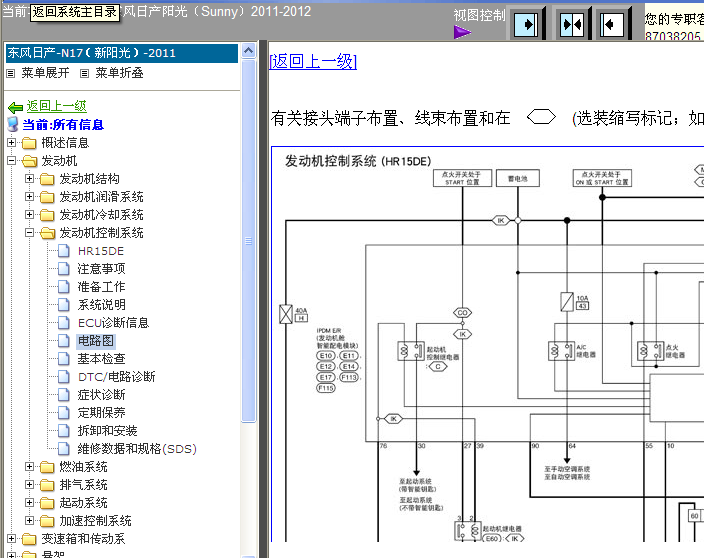Click the 返回系统主目录 button
The image size is (704, 558).
(x=75, y=12)
